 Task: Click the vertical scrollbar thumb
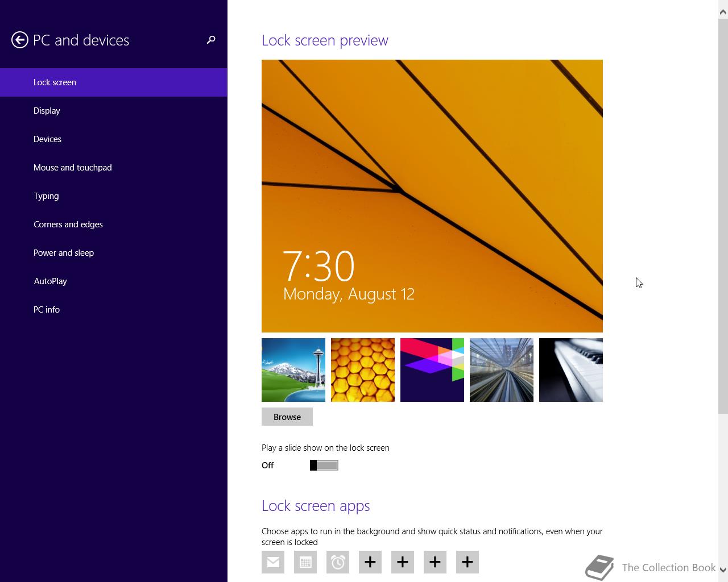tap(723, 216)
